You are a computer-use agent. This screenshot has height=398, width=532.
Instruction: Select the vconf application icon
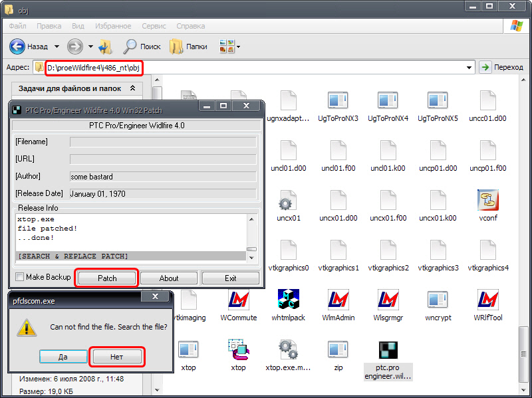coord(488,200)
